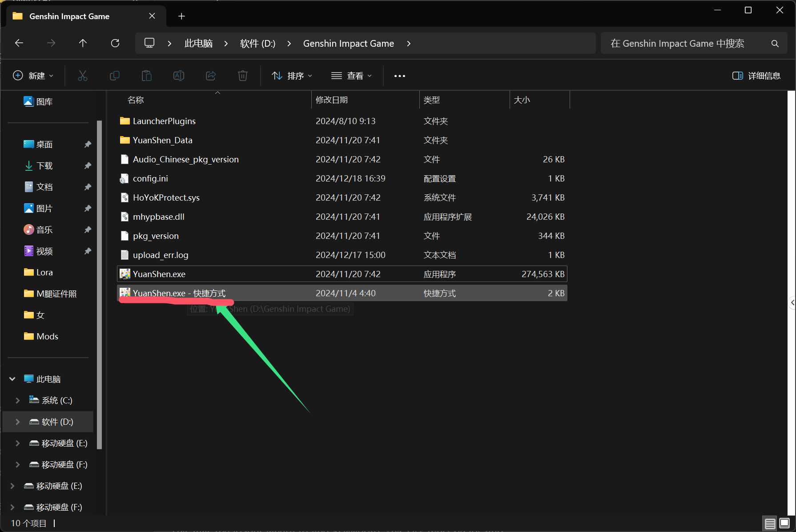Expand the 系统 (C:) drive tree node
This screenshot has width=796, height=532.
(18, 400)
